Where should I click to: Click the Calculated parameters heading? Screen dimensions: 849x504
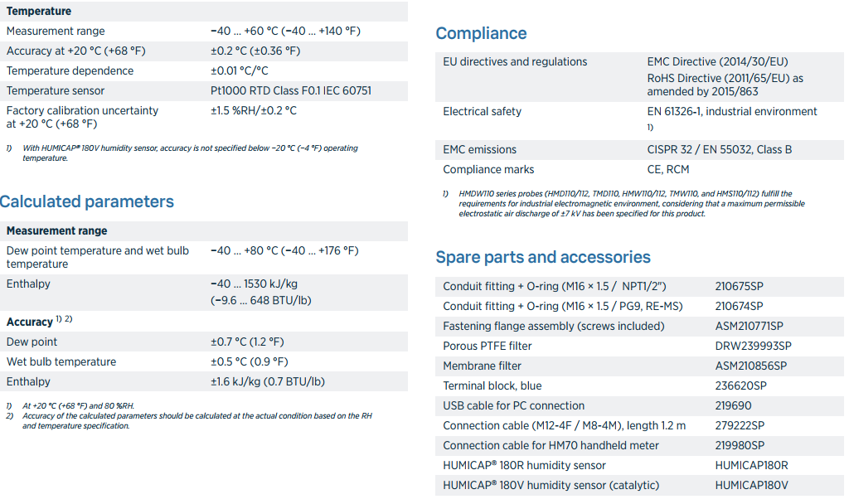tap(87, 201)
